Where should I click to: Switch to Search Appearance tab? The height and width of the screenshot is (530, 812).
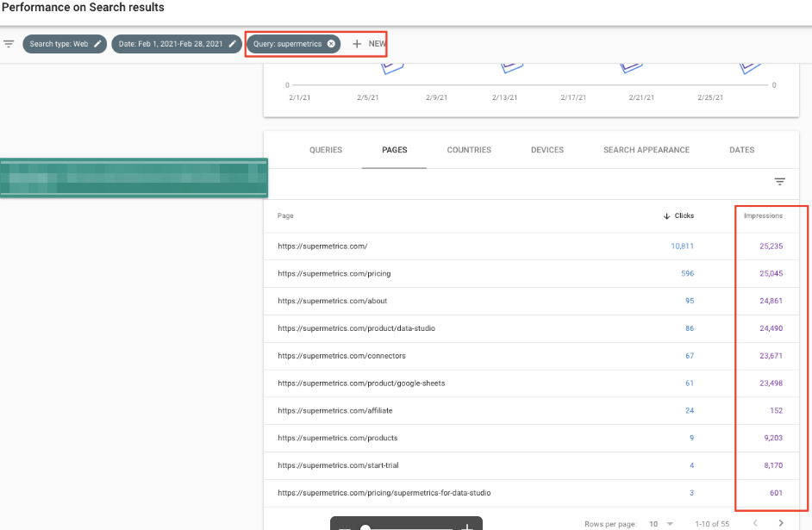tap(646, 150)
